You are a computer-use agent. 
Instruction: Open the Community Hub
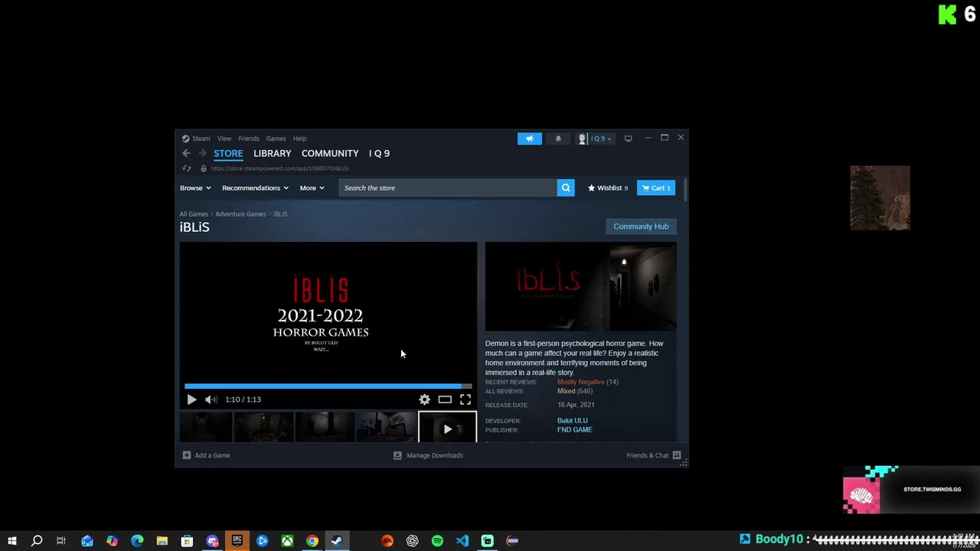(x=641, y=227)
